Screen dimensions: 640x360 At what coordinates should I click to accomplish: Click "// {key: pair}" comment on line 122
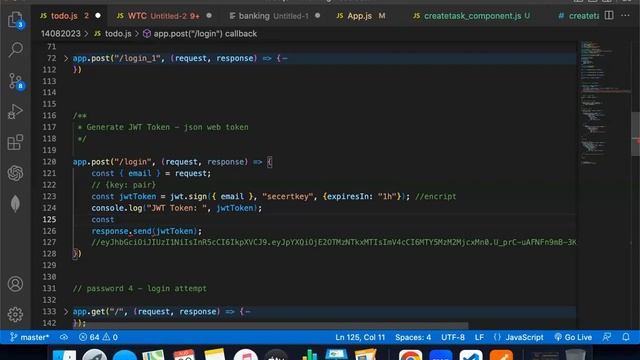(x=124, y=185)
